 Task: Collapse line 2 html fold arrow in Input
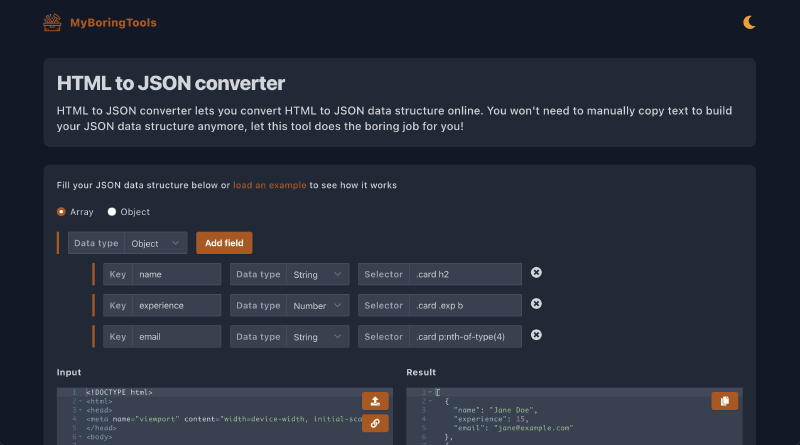coord(81,402)
